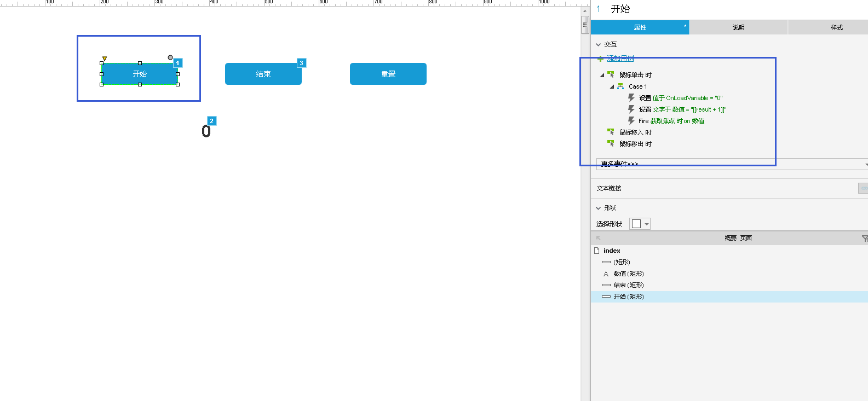Click the 鼠标移入时 event icon
Screen dimensions: 868x401
[x=611, y=132]
